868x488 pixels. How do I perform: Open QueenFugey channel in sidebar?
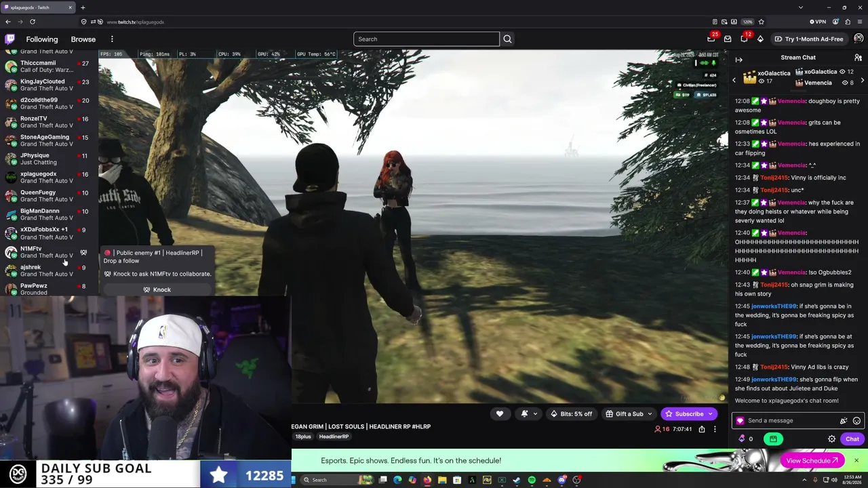(x=47, y=196)
